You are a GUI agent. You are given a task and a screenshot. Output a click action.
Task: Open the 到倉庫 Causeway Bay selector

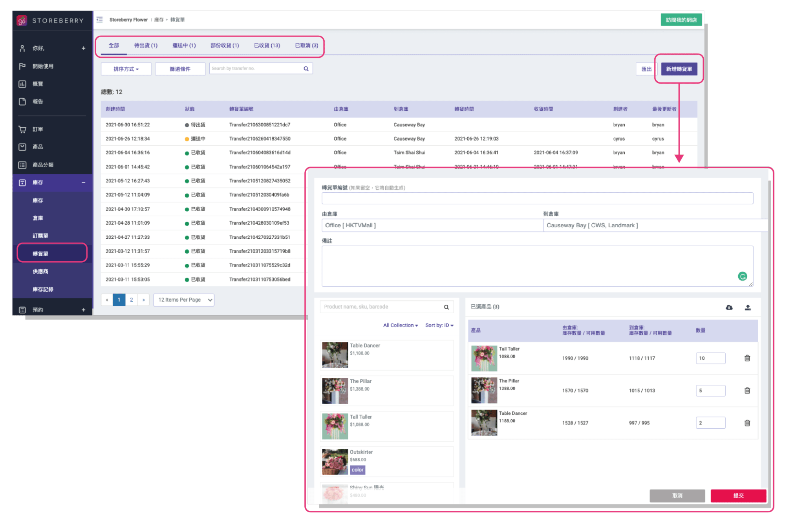pyautogui.click(x=655, y=225)
